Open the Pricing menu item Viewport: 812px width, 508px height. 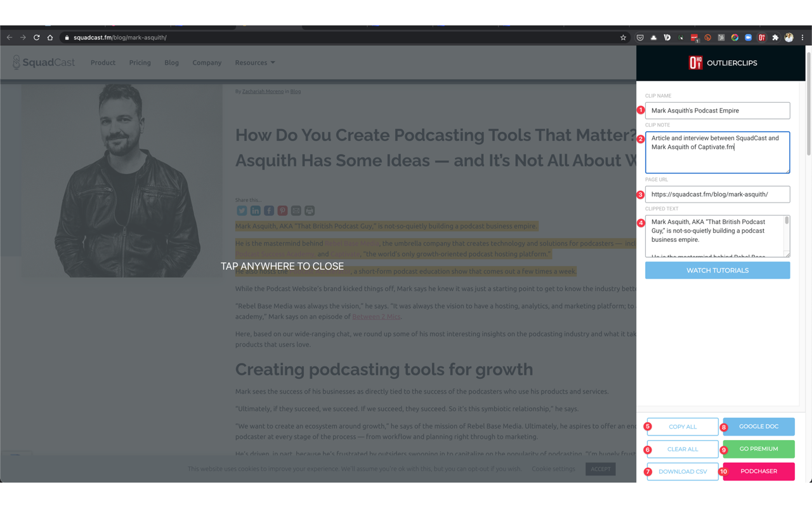pyautogui.click(x=140, y=63)
